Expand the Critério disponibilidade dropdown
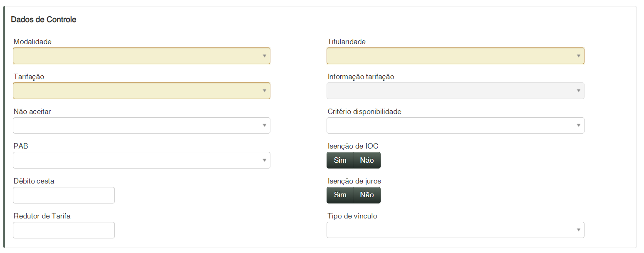Viewport: 644px width, 253px height. coord(455,126)
